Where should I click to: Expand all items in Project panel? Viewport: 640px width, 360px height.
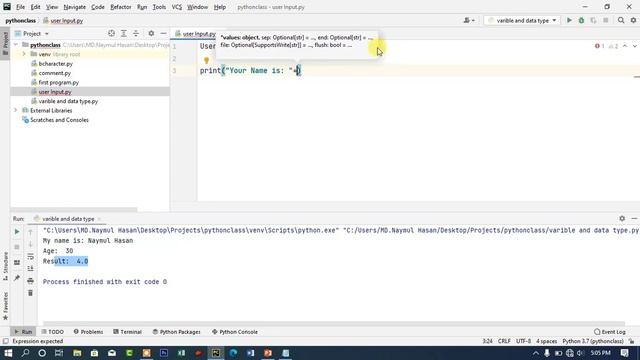coord(124,33)
